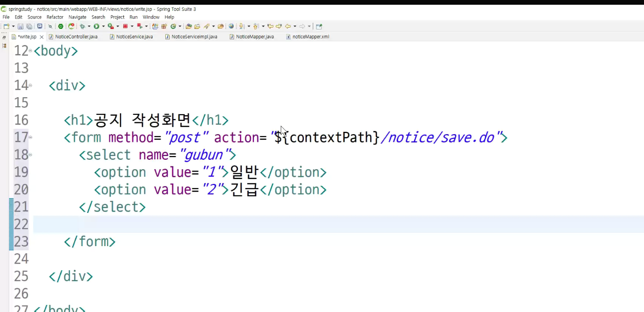The height and width of the screenshot is (312, 644).
Task: Click the Next Annotation icon
Action: click(242, 26)
